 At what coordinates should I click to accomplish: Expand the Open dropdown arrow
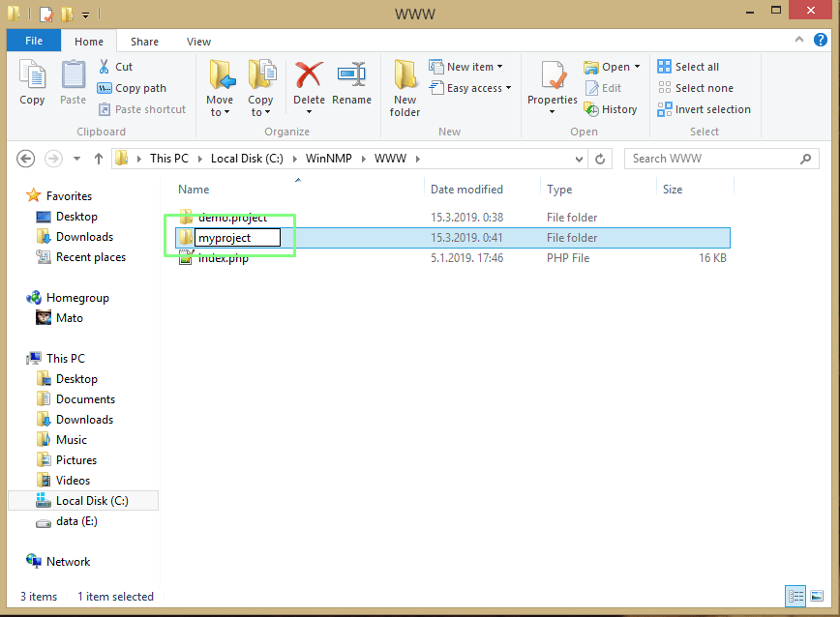(637, 67)
